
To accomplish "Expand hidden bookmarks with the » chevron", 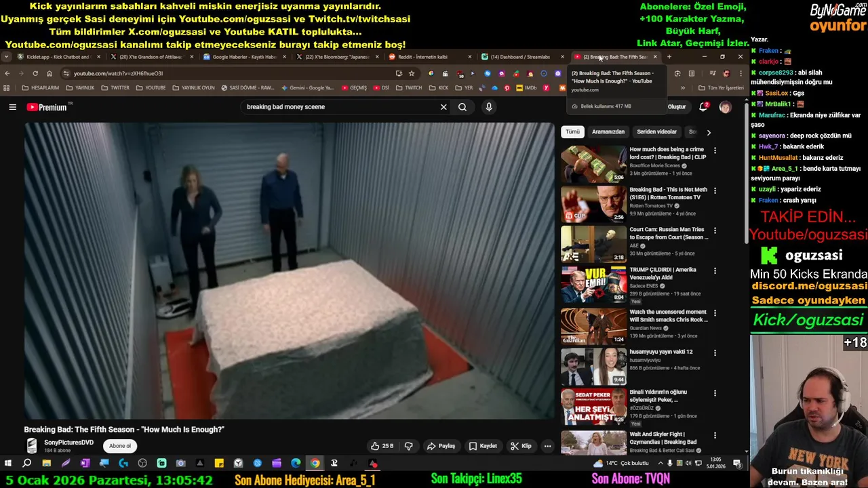I will [x=683, y=87].
